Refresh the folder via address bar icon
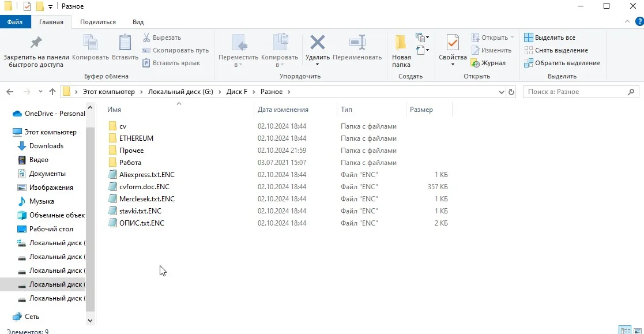 click(x=511, y=92)
